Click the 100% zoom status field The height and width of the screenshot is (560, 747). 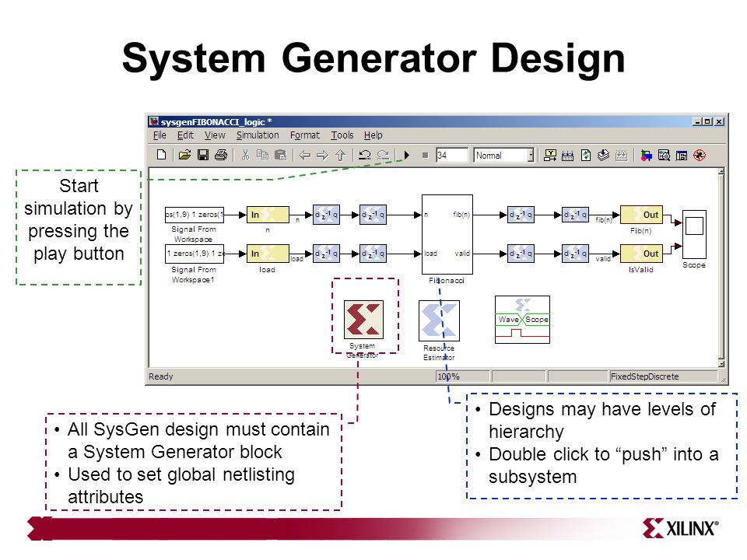462,376
